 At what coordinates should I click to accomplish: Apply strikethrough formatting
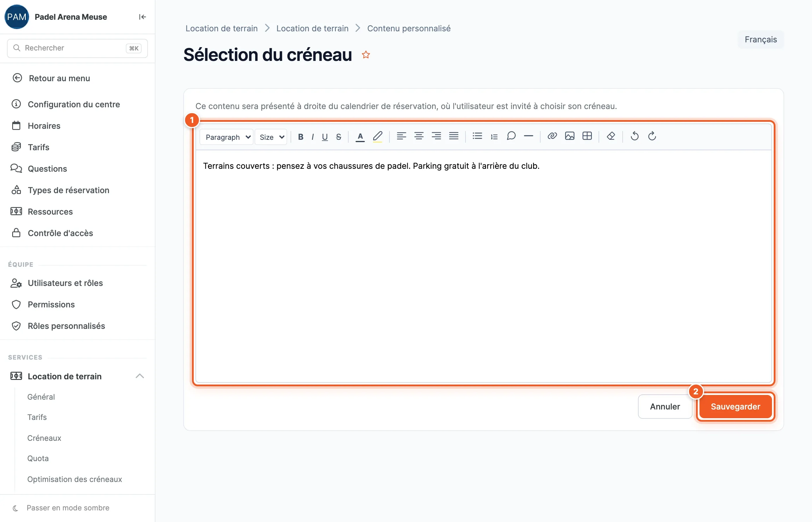(338, 137)
